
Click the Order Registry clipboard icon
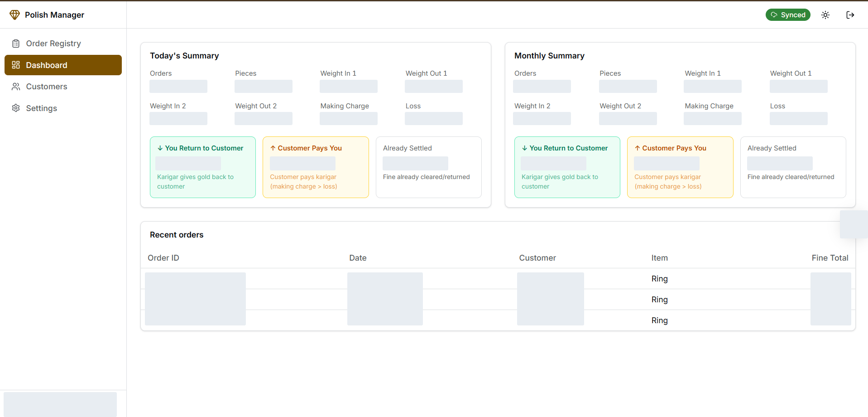(16, 44)
